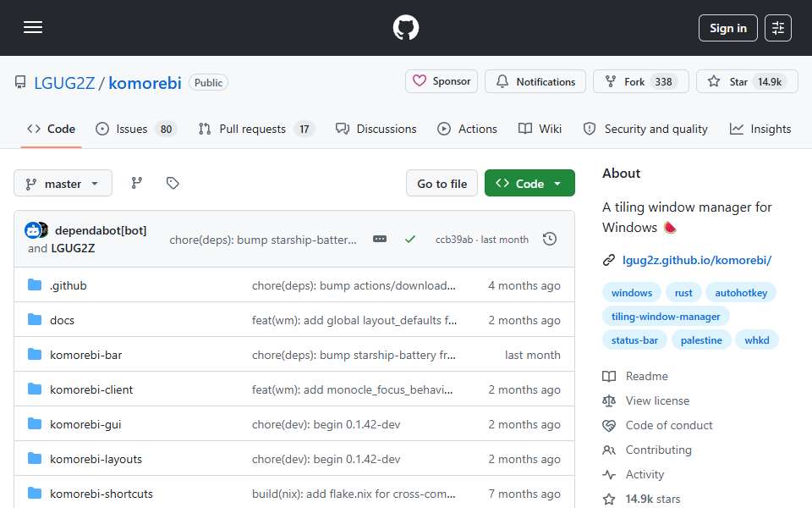Open the komorebi-shortcuts folder

(x=101, y=494)
